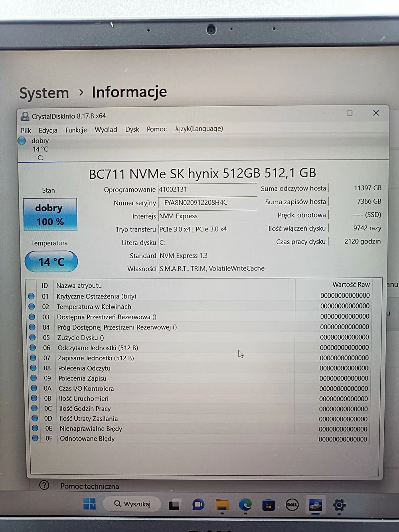The width and height of the screenshot is (399, 532).
Task: Launch the Dell app from the taskbar
Action: coord(292,504)
